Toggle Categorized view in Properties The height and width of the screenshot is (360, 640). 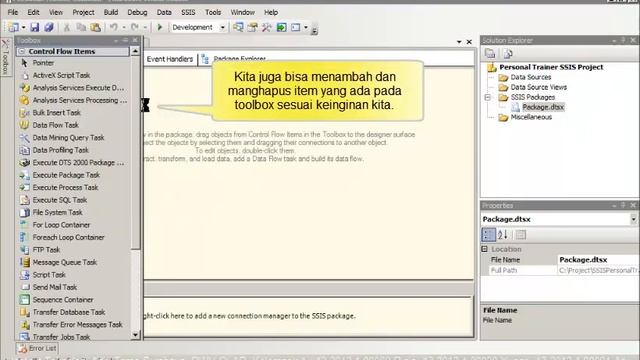(489, 235)
